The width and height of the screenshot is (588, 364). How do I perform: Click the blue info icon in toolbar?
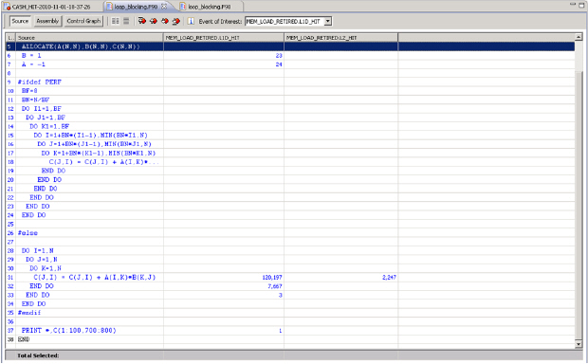coord(191,21)
